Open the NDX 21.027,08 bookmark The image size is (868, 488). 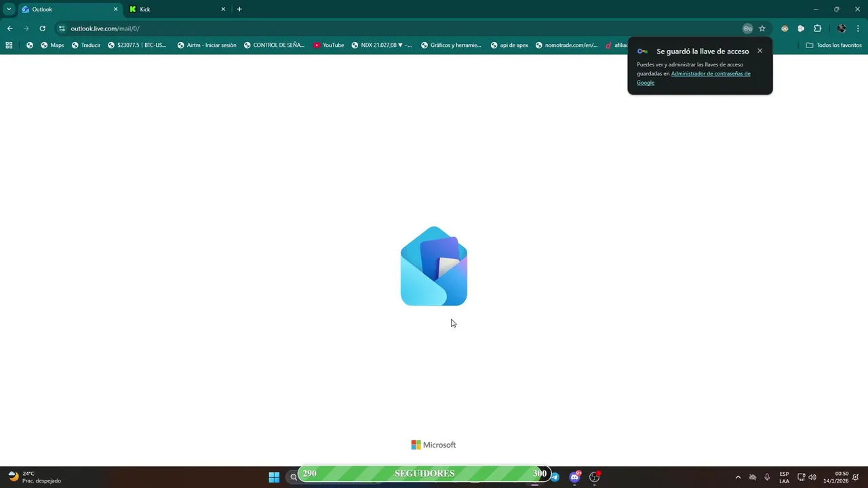[382, 45]
